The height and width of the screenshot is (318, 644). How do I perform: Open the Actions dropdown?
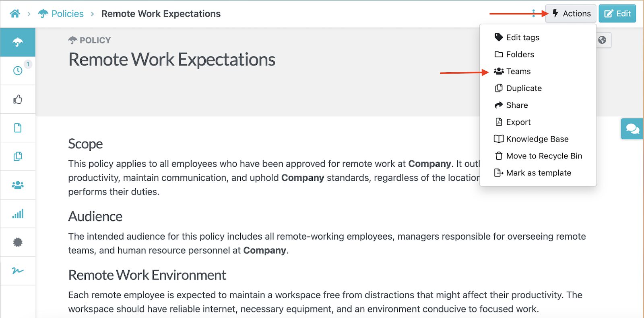point(570,13)
